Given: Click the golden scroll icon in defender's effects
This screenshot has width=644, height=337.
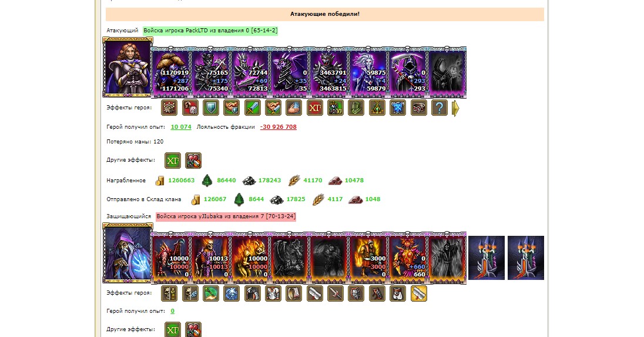Looking at the screenshot, I should pos(418,293).
